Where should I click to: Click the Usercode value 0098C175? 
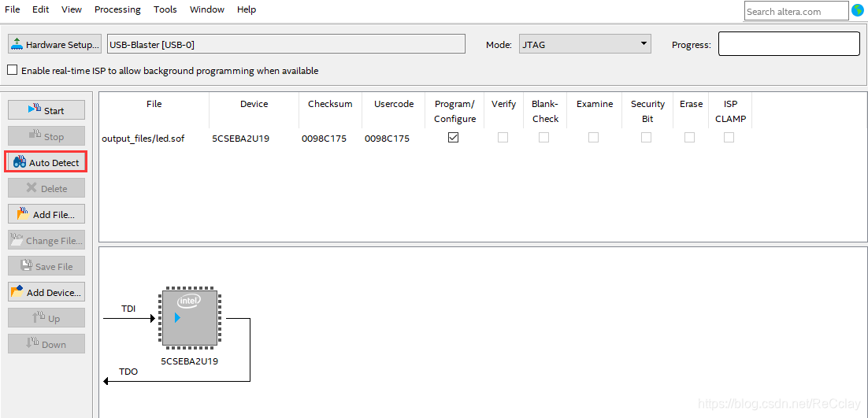click(387, 139)
